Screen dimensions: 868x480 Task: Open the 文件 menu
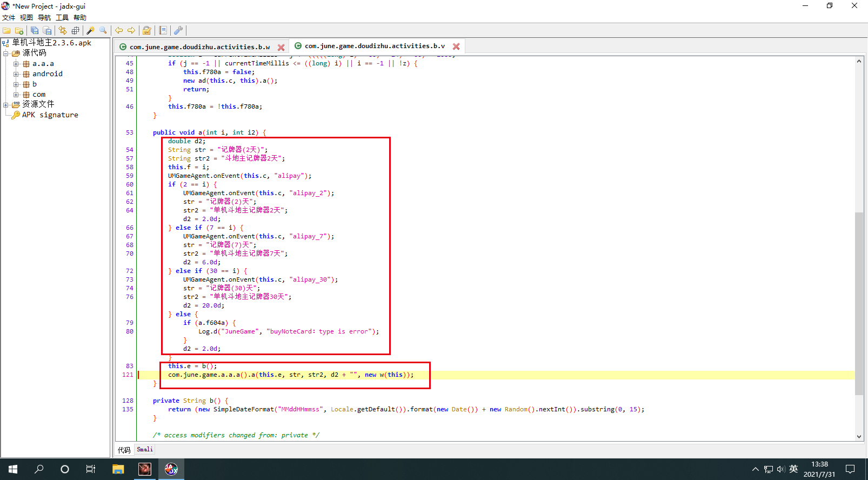pyautogui.click(x=9, y=17)
